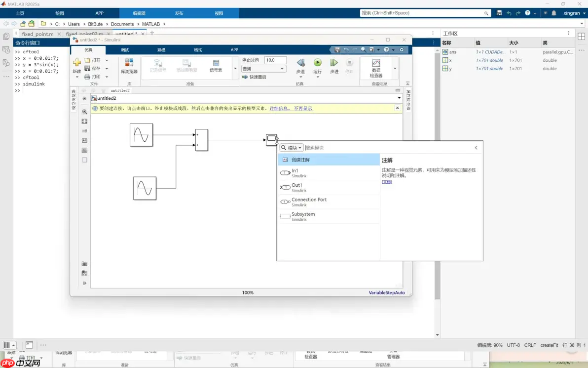Expand the 打开 dropdown arrow
Viewport: 588px width, 368px height.
(107, 60)
